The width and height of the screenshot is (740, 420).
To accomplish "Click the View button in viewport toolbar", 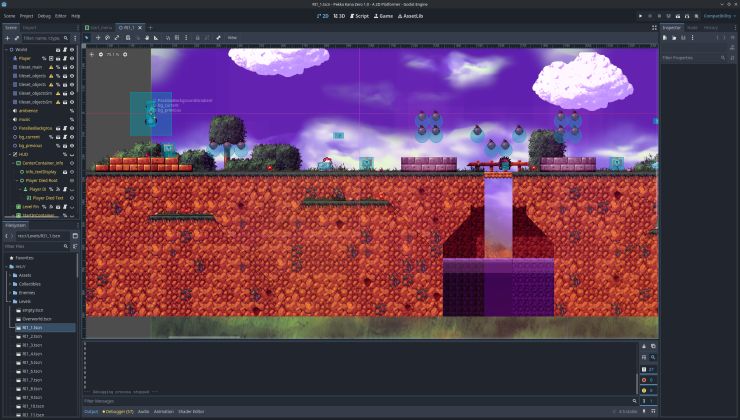I will [232, 38].
